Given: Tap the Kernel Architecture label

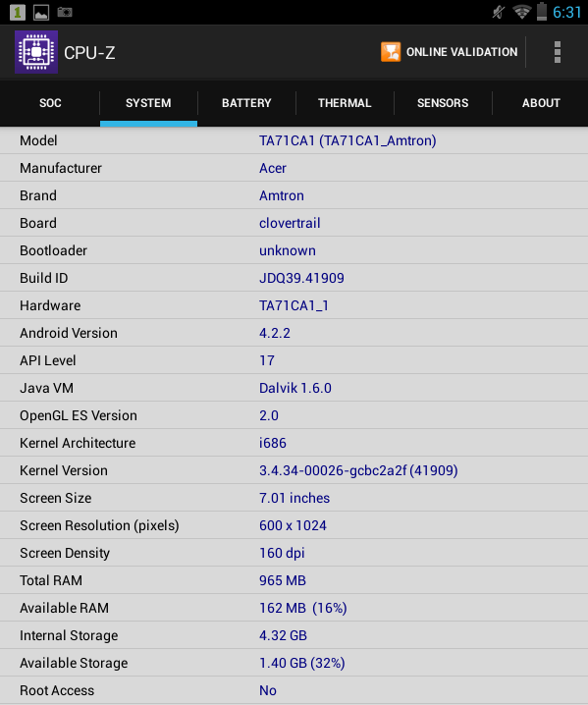Looking at the screenshot, I should 78,443.
